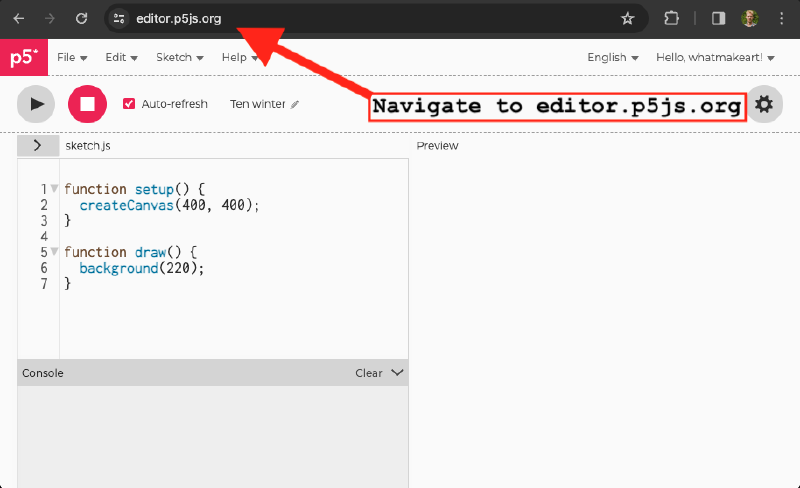The image size is (800, 488).
Task: Clear the console output
Action: tap(368, 373)
